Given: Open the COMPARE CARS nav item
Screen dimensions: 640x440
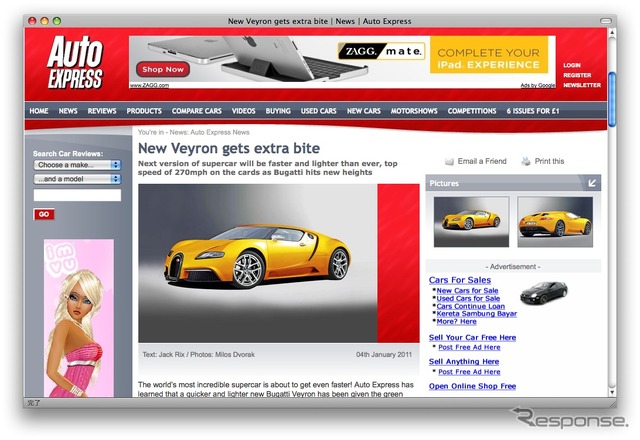Looking at the screenshot, I should pyautogui.click(x=197, y=111).
